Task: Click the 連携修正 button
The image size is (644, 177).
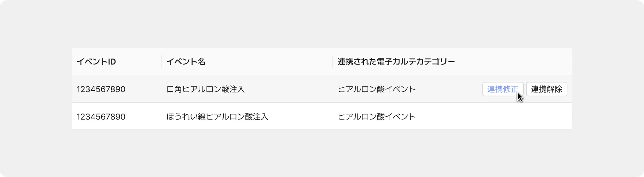Action: (503, 89)
